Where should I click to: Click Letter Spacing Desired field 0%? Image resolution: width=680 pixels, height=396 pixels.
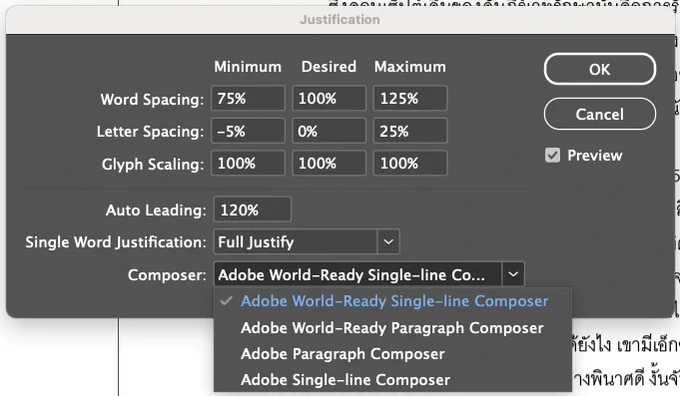pos(329,131)
